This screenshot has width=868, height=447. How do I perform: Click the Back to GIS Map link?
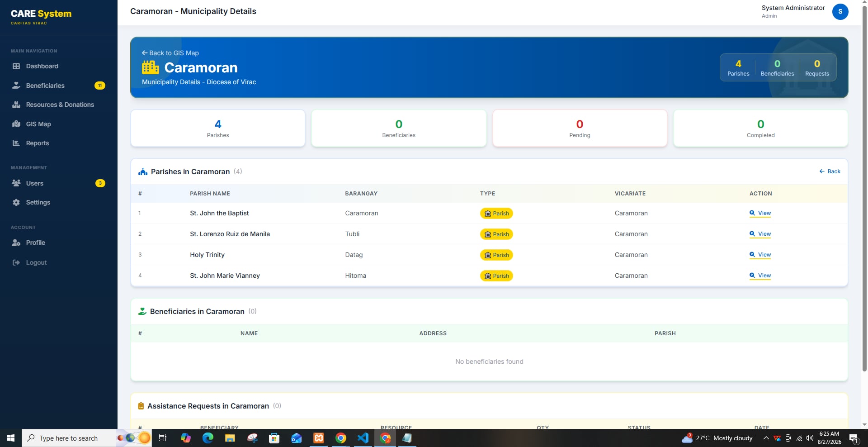[x=170, y=53]
